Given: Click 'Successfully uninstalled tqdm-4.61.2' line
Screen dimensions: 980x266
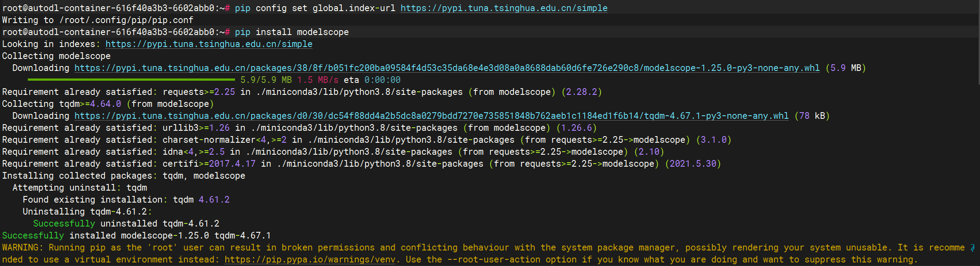Looking at the screenshot, I should tap(126, 223).
